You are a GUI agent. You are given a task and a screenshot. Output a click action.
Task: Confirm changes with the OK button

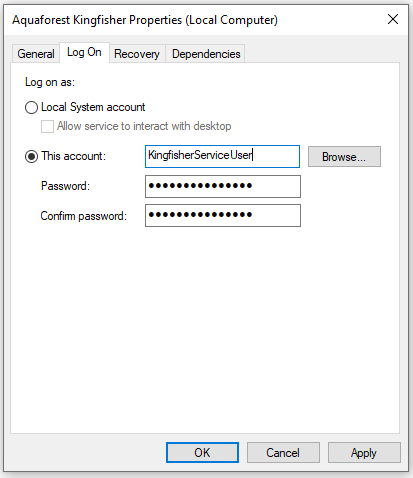point(202,453)
